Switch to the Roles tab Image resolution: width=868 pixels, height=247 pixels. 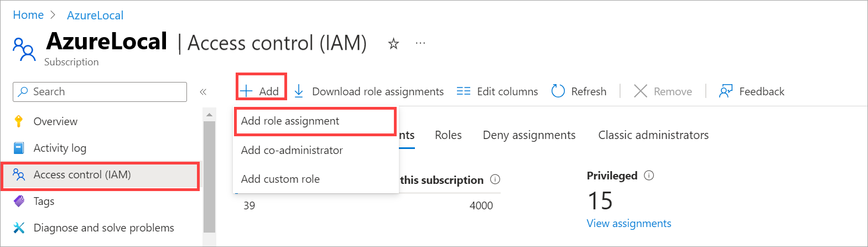click(448, 135)
